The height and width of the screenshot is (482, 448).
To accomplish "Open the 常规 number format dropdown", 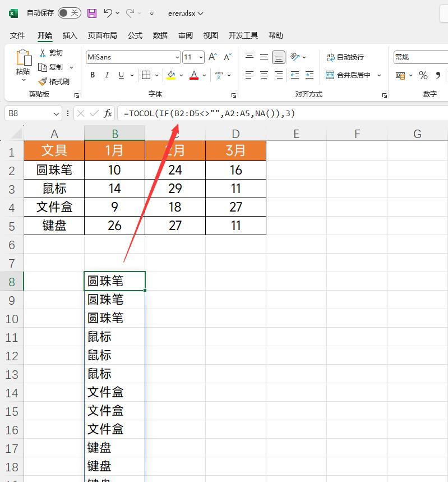I will pyautogui.click(x=421, y=57).
